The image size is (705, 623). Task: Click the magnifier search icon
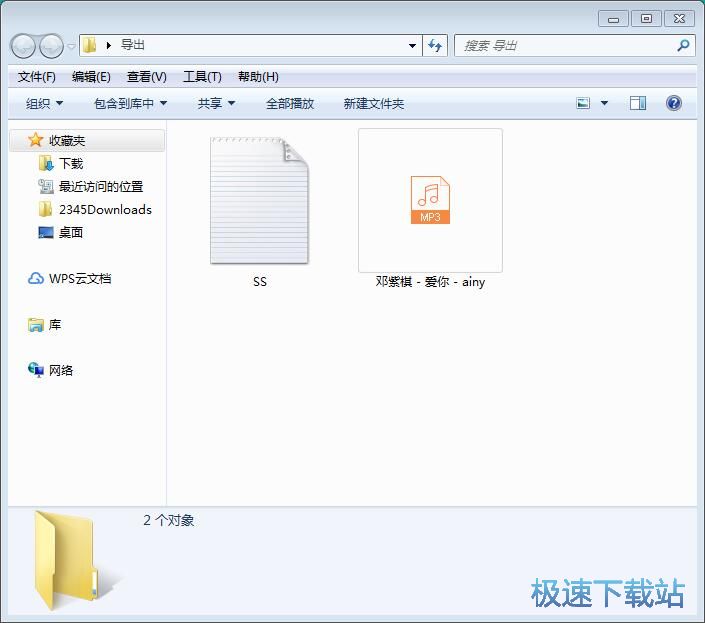[x=683, y=45]
